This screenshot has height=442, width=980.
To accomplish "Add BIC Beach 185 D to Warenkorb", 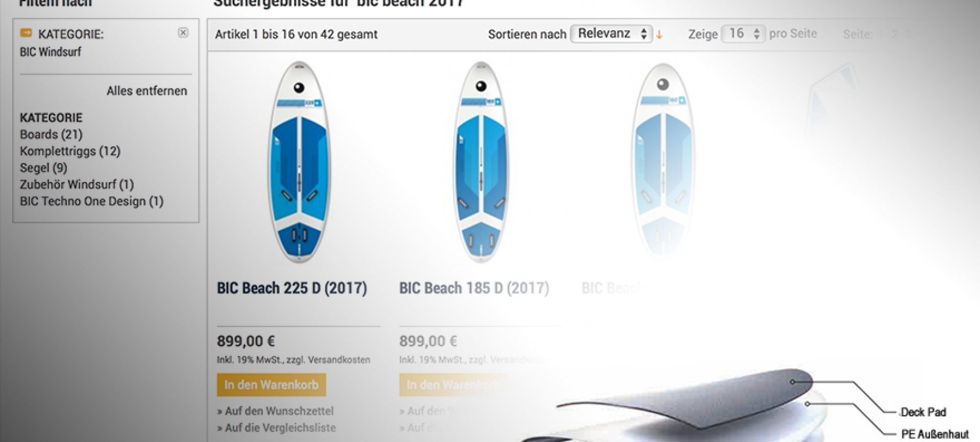I will 453,385.
